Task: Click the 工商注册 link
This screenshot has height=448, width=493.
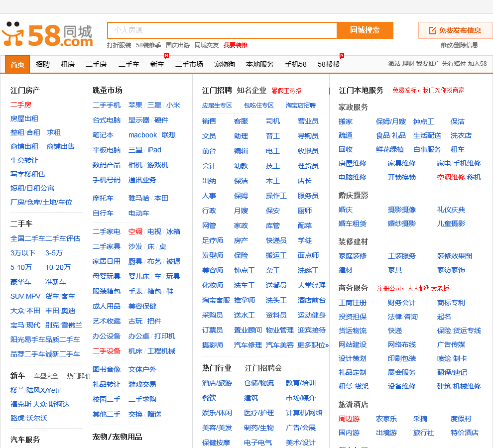Action: pyautogui.click(x=352, y=303)
